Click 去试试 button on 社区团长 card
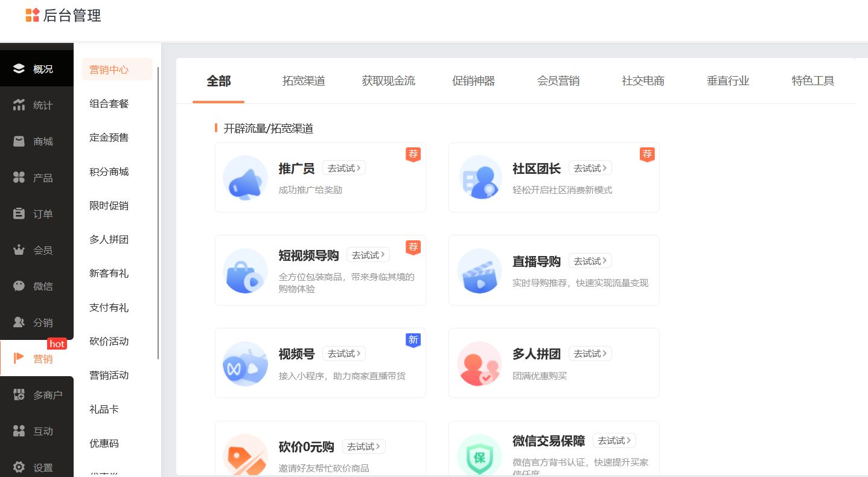The width and height of the screenshot is (868, 477). (x=590, y=168)
